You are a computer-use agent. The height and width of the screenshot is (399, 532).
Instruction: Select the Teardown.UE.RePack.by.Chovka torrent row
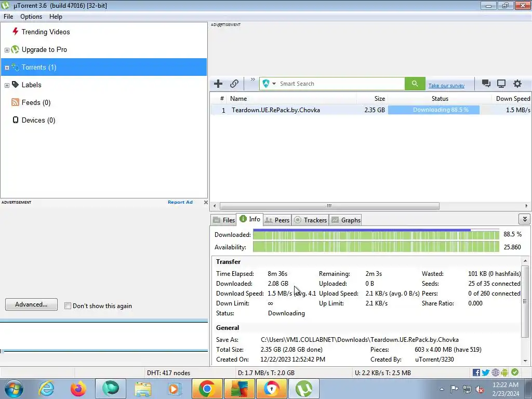[370, 110]
